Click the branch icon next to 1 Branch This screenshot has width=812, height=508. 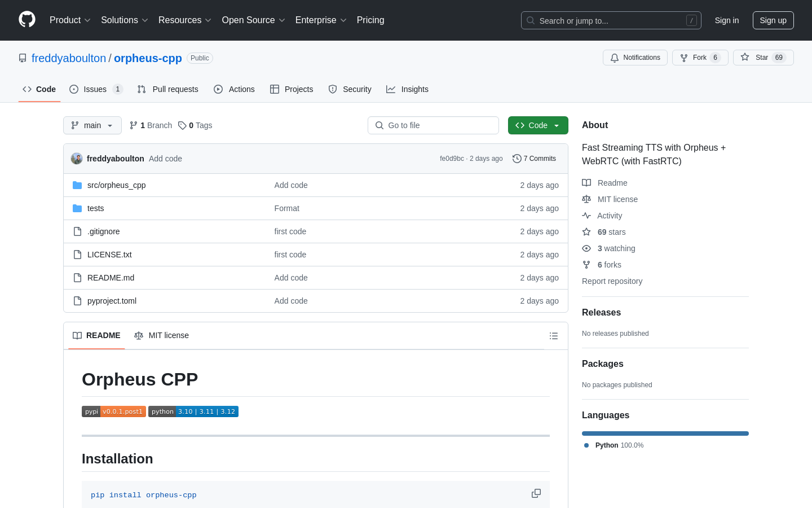134,125
